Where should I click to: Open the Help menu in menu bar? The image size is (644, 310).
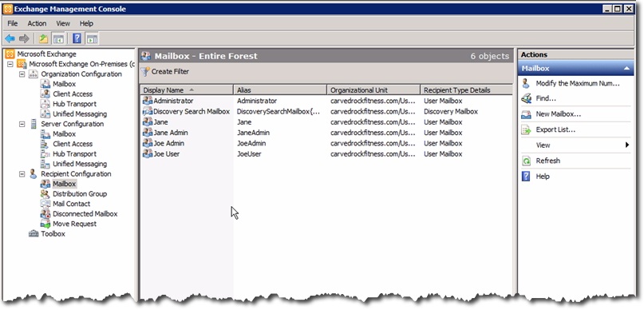point(86,23)
